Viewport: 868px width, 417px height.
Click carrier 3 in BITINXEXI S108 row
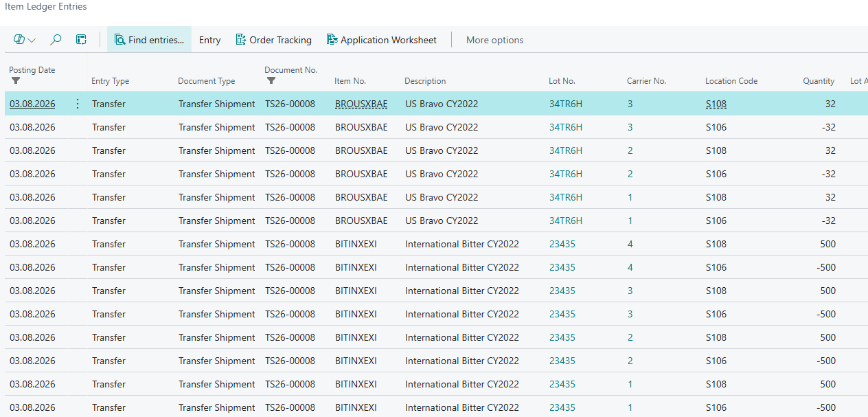click(630, 291)
